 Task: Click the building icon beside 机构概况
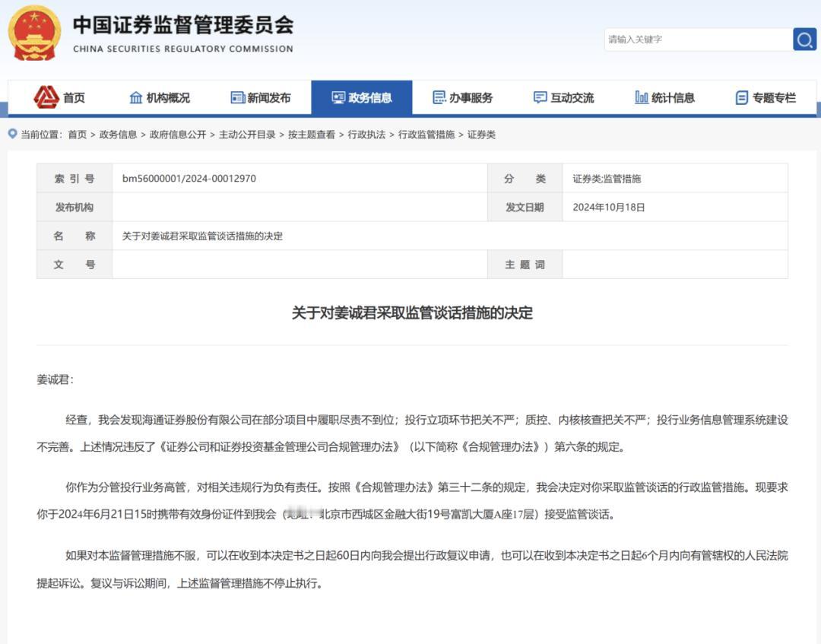[x=136, y=97]
